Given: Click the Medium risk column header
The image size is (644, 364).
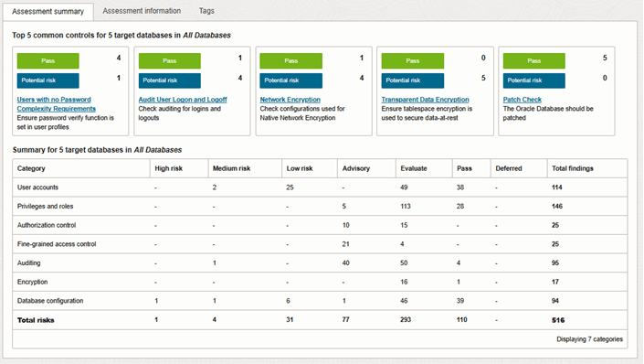Looking at the screenshot, I should click(x=245, y=168).
